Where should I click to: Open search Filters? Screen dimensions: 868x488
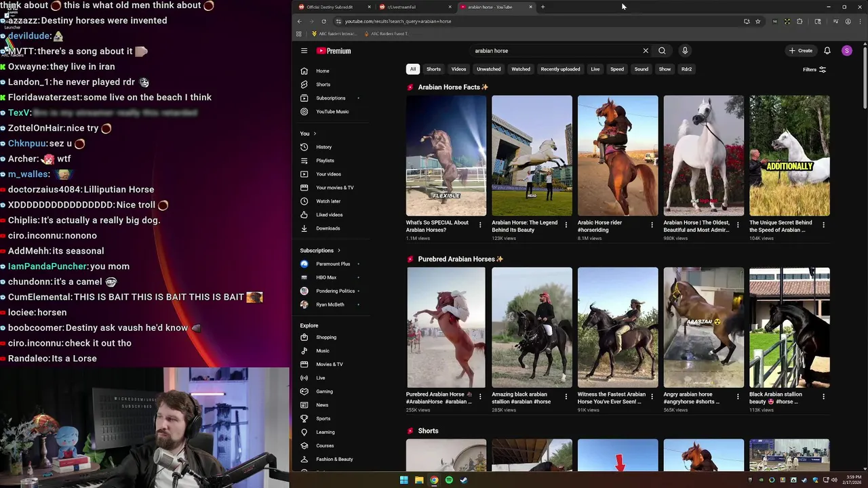814,69
